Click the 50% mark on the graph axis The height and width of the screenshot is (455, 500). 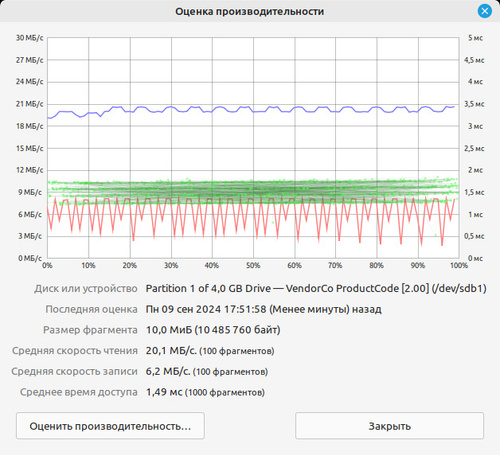click(x=253, y=265)
